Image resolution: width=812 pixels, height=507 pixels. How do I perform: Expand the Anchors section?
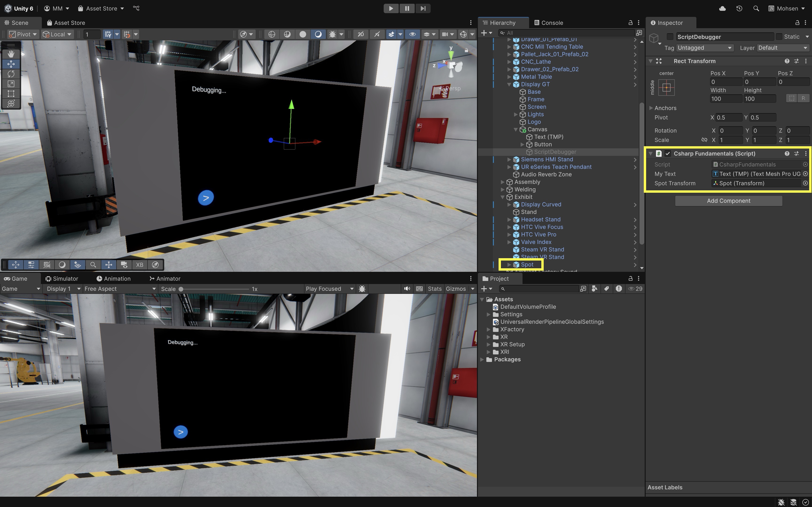651,108
